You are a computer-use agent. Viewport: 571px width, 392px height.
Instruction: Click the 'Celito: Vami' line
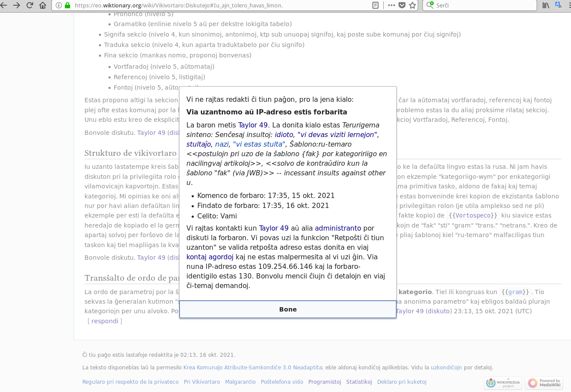(217, 216)
